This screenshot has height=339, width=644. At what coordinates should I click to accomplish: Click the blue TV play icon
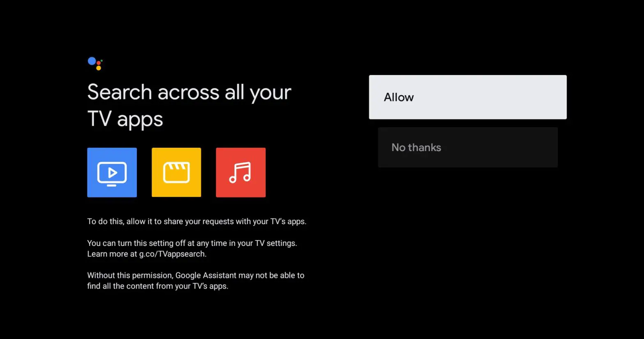click(112, 172)
